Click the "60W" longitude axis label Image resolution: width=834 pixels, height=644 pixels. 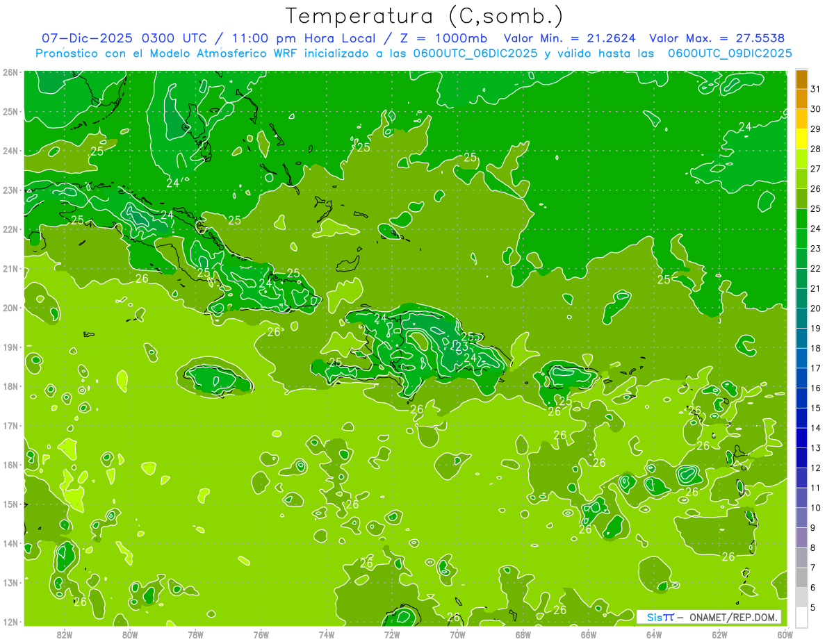tap(785, 634)
